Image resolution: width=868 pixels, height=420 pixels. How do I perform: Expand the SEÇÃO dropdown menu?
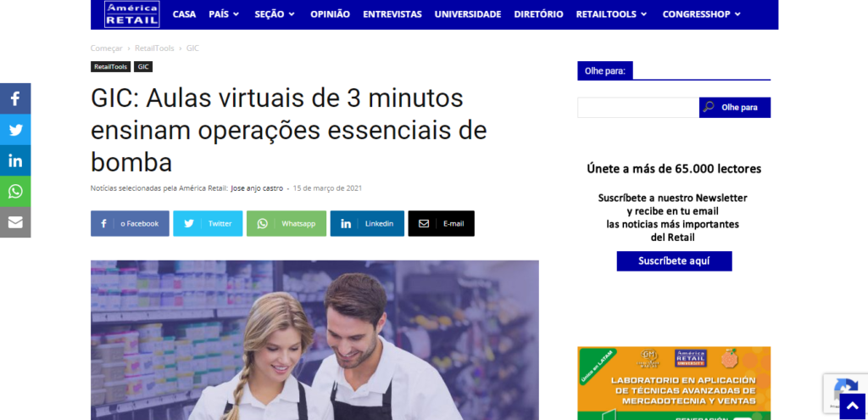click(275, 14)
